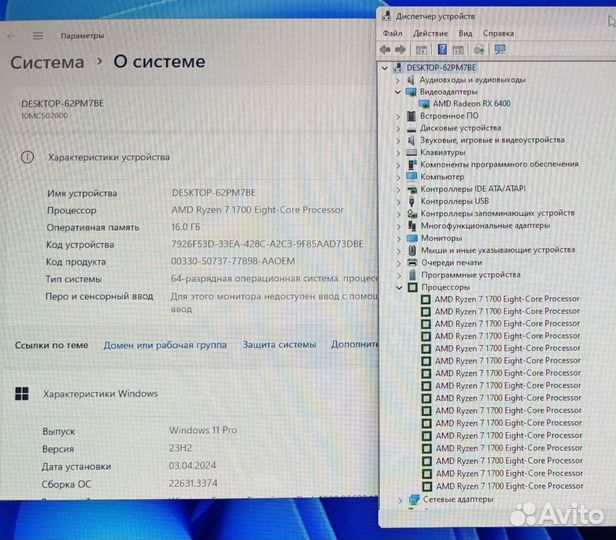
Task: Click the Клавиатуры keyboard icon
Action: pos(411,152)
